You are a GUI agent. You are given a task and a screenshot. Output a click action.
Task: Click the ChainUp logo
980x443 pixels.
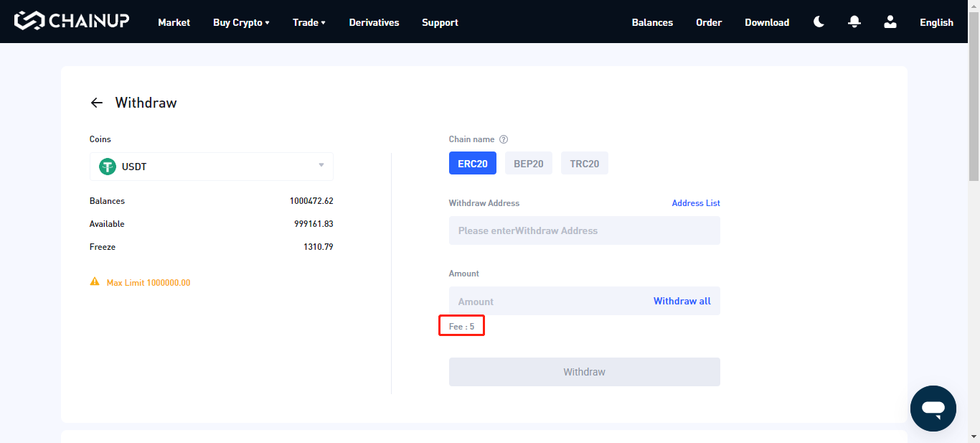point(72,21)
